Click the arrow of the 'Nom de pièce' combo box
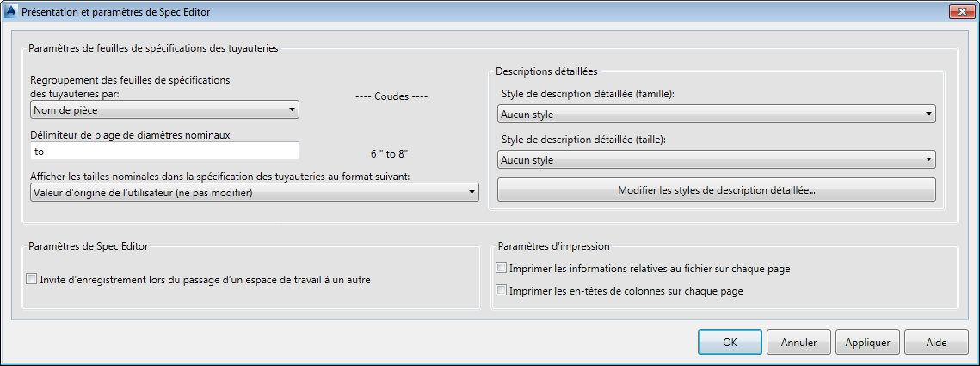 292,109
